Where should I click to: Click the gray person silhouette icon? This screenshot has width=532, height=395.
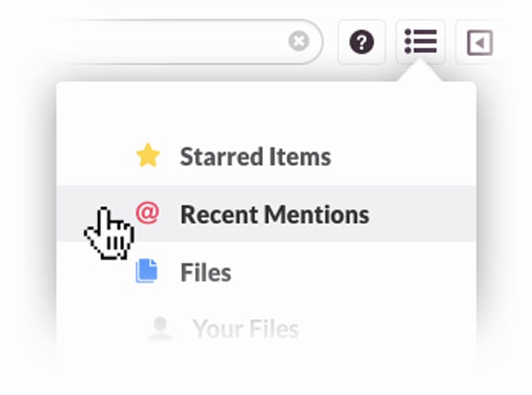pyautogui.click(x=160, y=328)
